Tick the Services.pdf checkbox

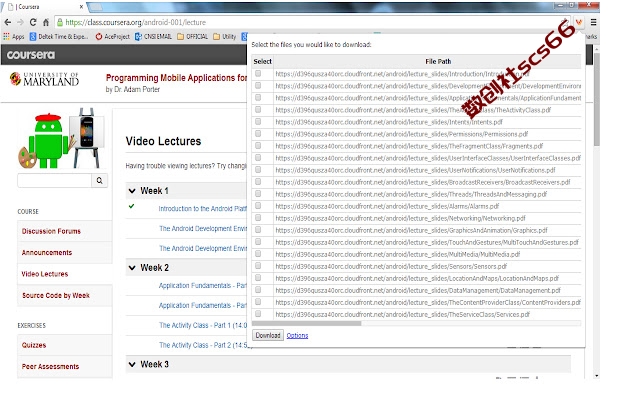click(258, 314)
